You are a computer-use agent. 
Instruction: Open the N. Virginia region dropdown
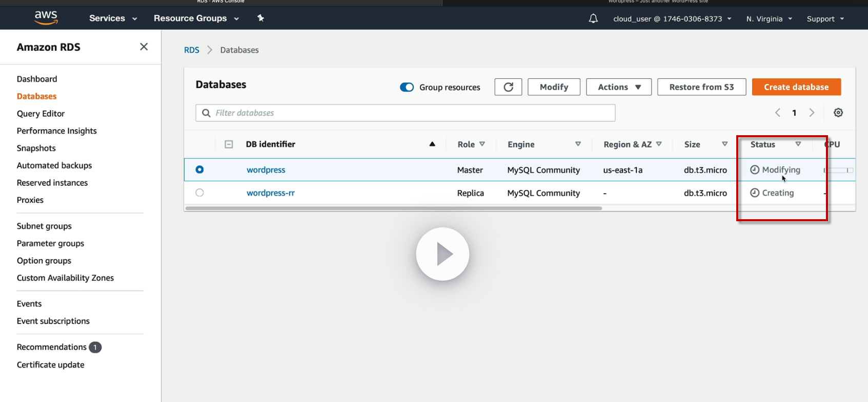tap(769, 19)
